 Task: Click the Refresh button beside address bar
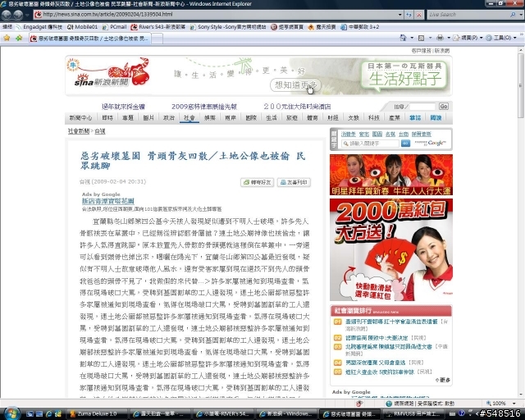coord(409,15)
